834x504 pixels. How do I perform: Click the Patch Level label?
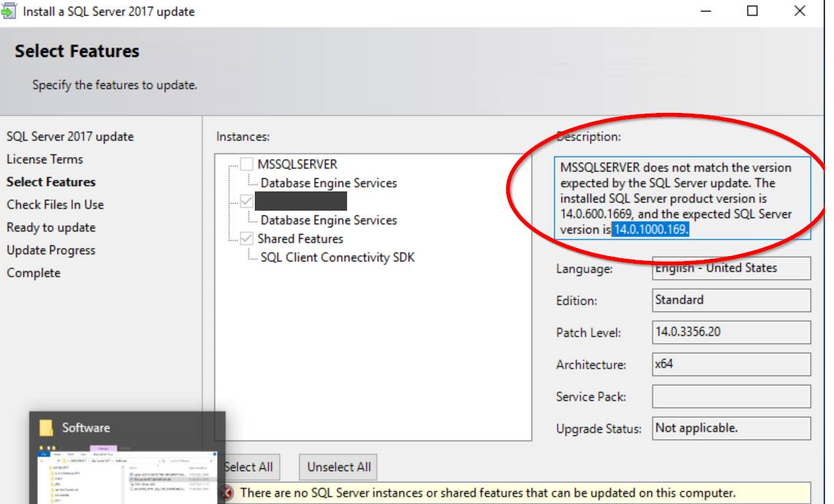[x=589, y=333]
